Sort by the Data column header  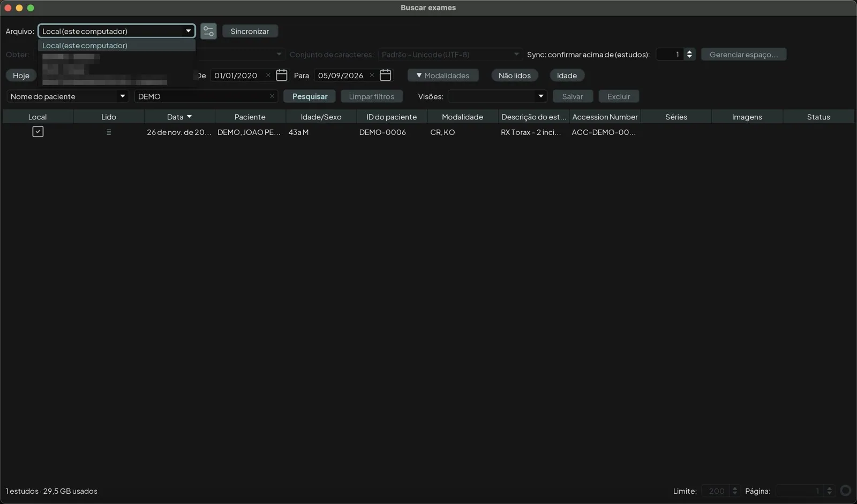179,117
